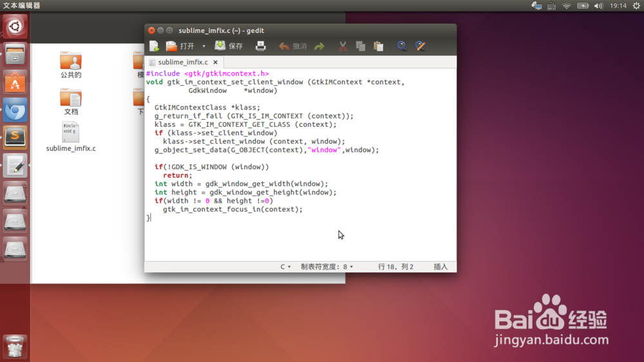Open the Trash
The image size is (644, 362).
point(15,346)
